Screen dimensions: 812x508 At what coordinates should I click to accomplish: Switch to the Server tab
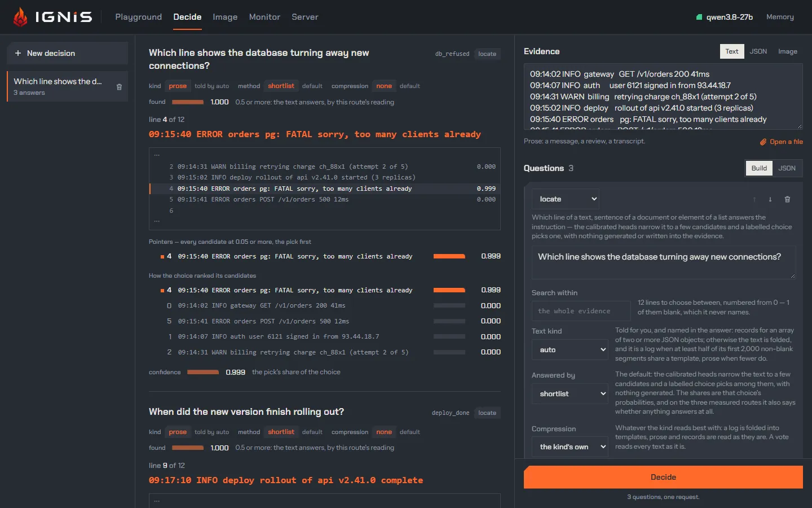click(x=305, y=17)
